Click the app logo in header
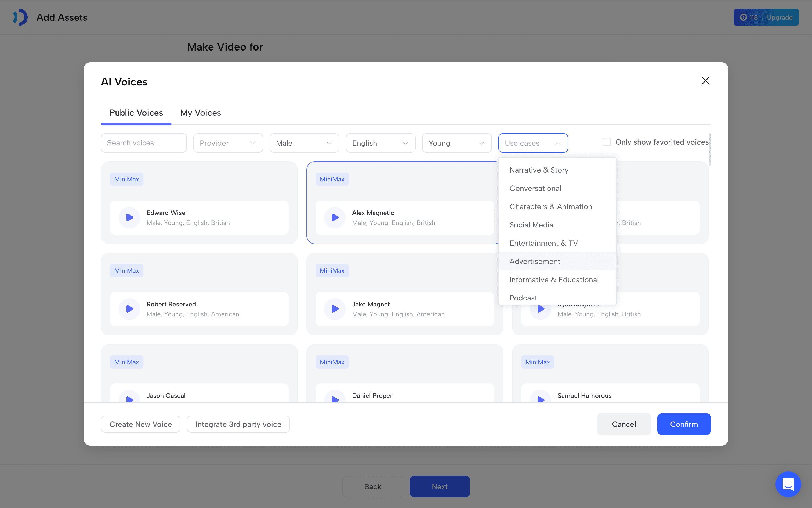Screen dimensions: 812x508 point(20,17)
